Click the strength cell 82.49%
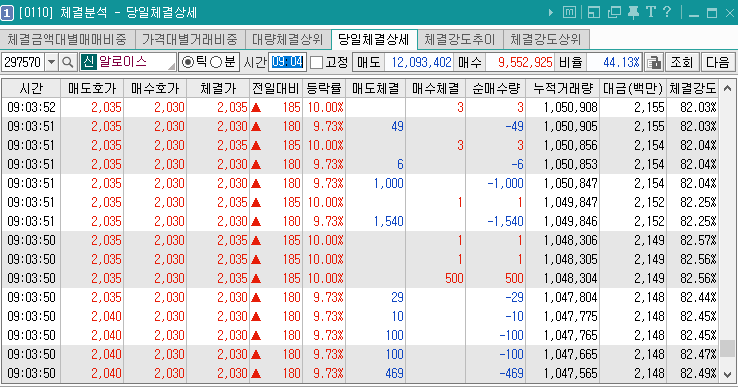This screenshot has height=387, width=738. pyautogui.click(x=693, y=373)
